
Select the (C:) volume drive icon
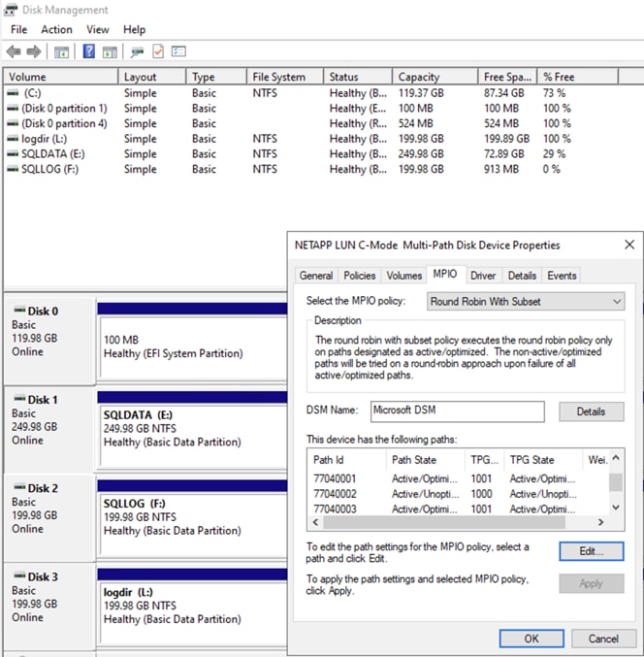pos(13,92)
